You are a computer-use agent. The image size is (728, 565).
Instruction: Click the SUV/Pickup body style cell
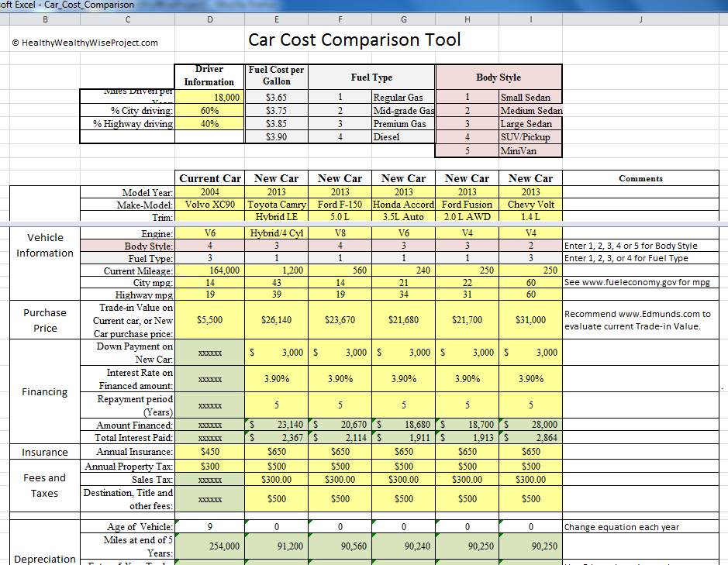(530, 137)
